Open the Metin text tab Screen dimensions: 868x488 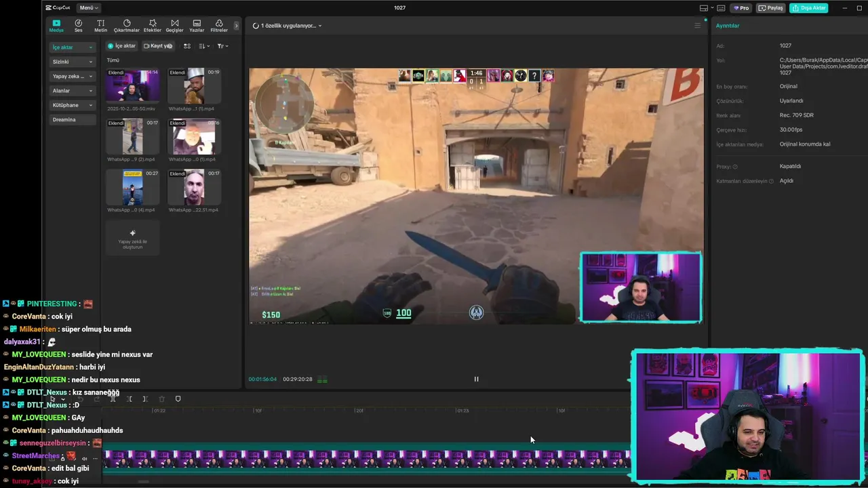click(100, 26)
